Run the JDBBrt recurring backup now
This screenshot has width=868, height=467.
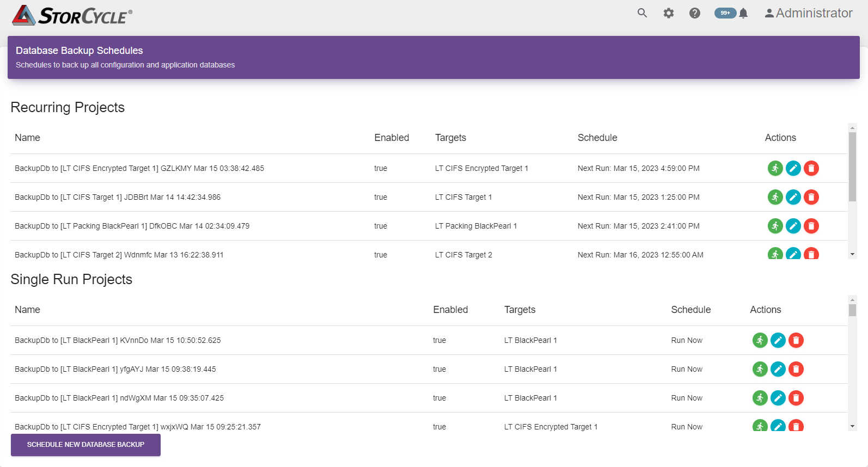point(775,197)
